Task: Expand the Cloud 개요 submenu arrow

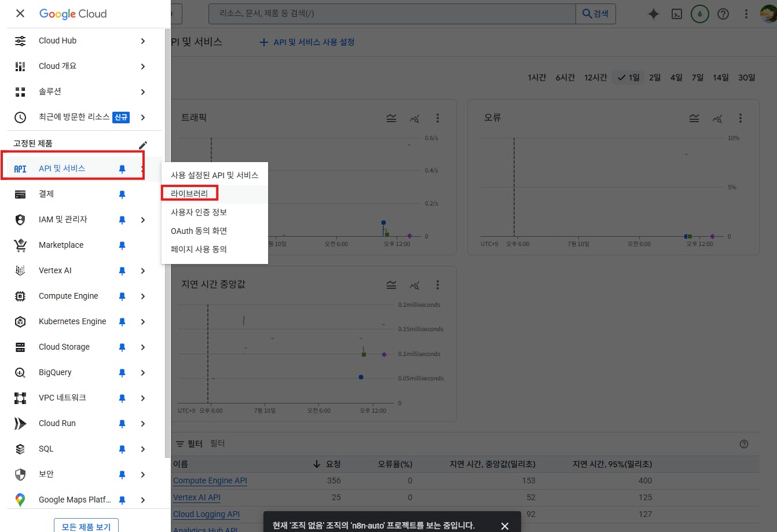Action: click(x=143, y=67)
